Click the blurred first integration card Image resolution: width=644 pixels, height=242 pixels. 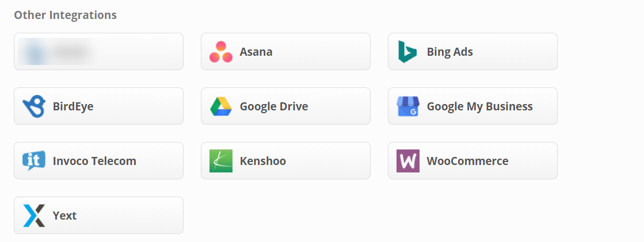click(x=98, y=52)
